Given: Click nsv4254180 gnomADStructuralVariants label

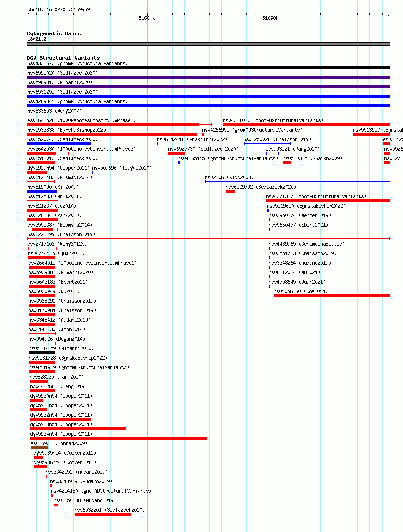Looking at the screenshot, I should coord(101,491).
